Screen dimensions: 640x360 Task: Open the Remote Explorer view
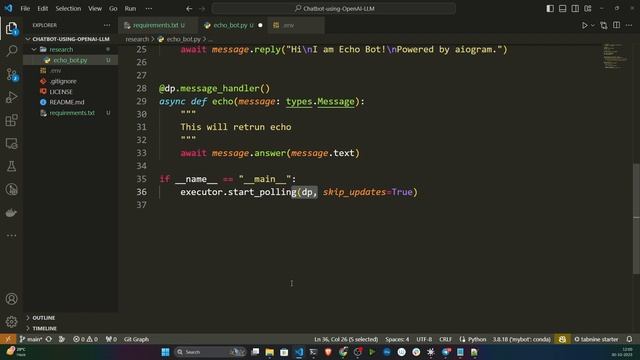coord(11,143)
